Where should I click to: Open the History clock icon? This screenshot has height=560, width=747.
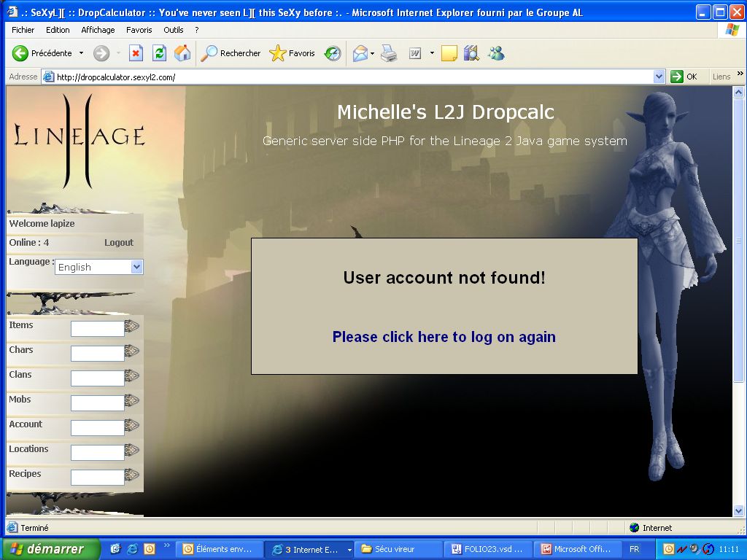tap(333, 53)
